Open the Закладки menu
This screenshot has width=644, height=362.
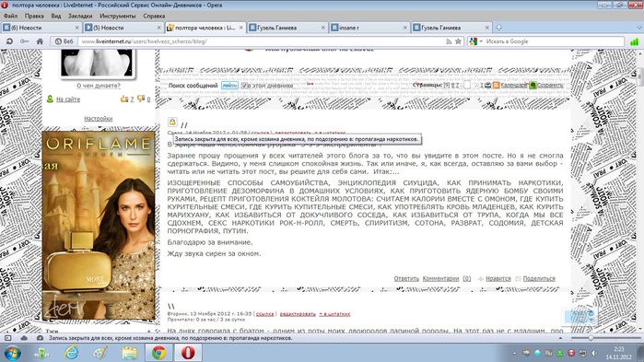(80, 16)
